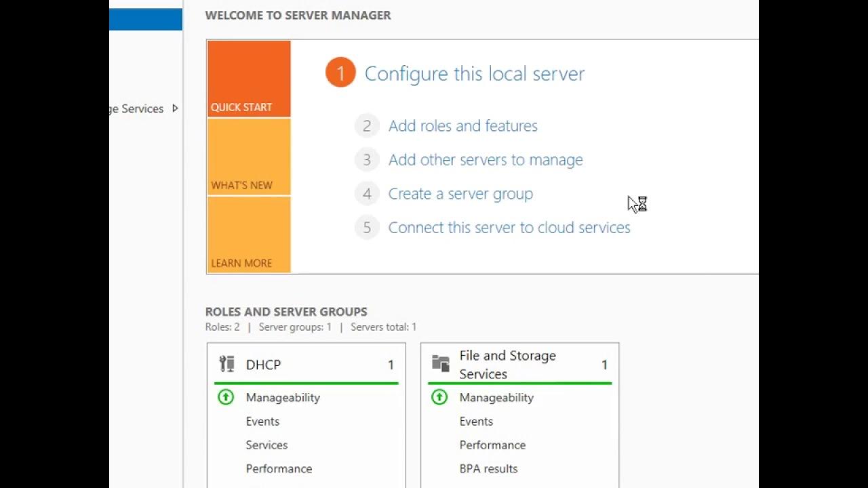The width and height of the screenshot is (868, 488).
Task: Open the DHCP tile header
Action: click(307, 365)
